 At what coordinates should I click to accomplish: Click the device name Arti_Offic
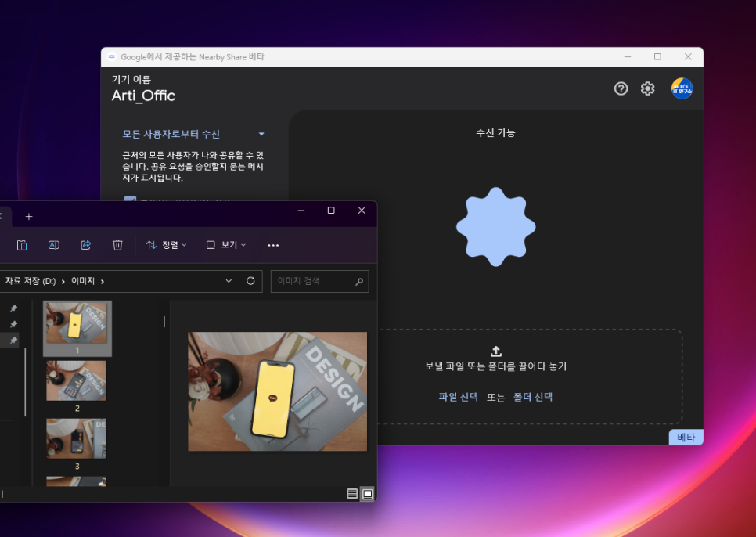coord(143,96)
